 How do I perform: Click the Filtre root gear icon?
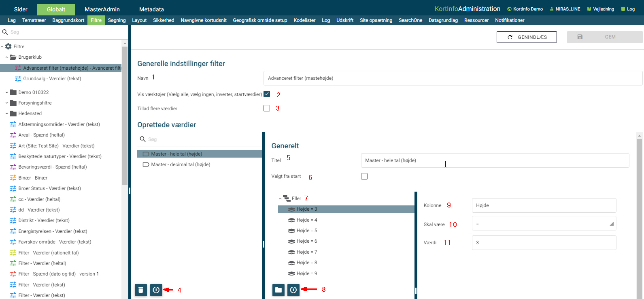click(9, 47)
